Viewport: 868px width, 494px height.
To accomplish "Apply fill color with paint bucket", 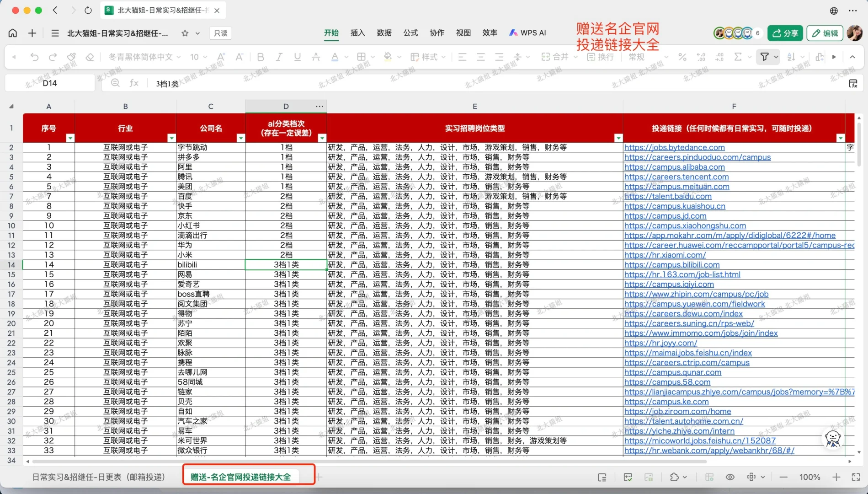I will 388,57.
